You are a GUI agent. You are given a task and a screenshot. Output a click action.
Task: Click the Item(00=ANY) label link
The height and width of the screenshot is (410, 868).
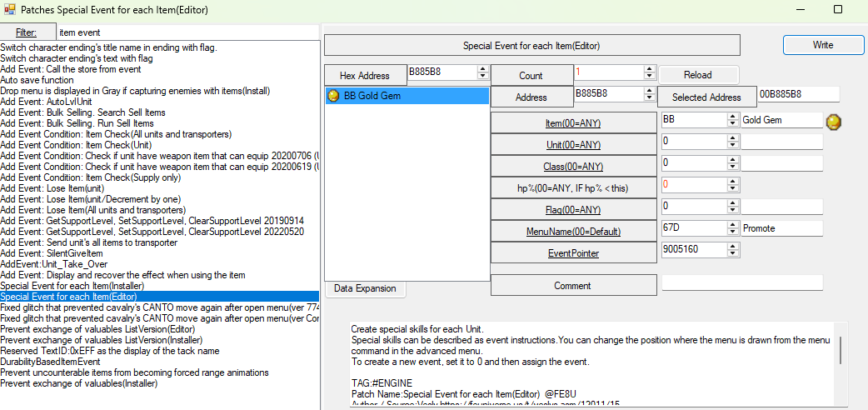pyautogui.click(x=574, y=123)
